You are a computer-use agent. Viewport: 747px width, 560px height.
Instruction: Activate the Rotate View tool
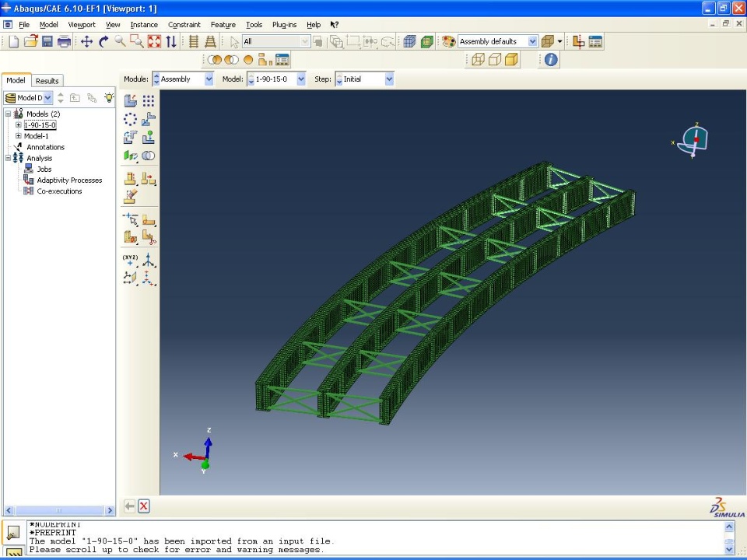click(x=103, y=42)
